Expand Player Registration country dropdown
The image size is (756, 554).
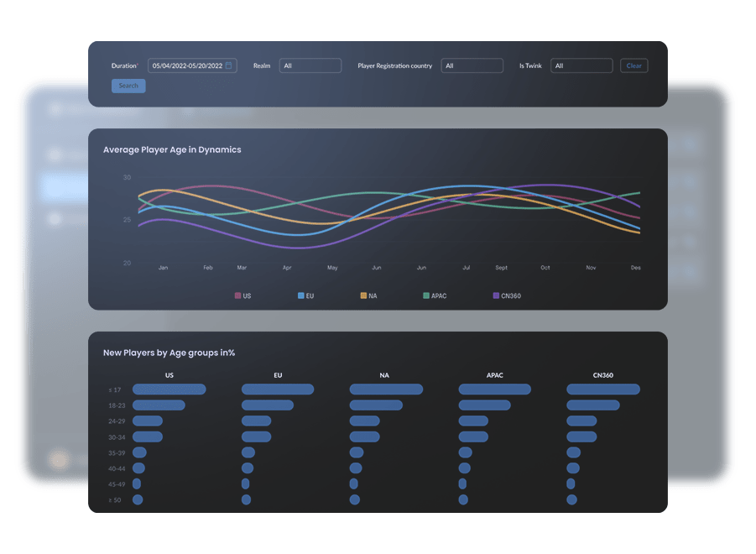[x=472, y=65]
